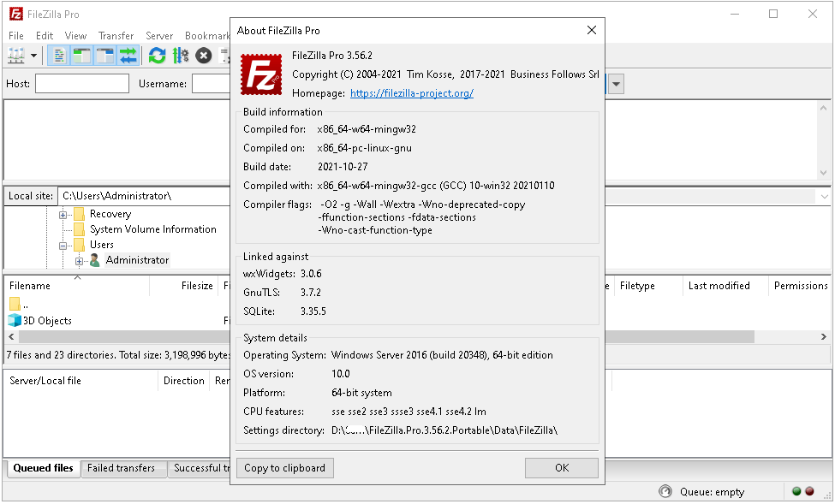Maximize the FileZilla Pro window
The width and height of the screenshot is (835, 504).
click(x=773, y=14)
